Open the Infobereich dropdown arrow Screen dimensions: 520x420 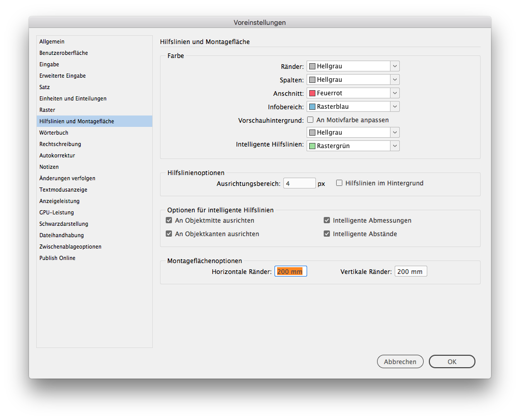tap(395, 107)
